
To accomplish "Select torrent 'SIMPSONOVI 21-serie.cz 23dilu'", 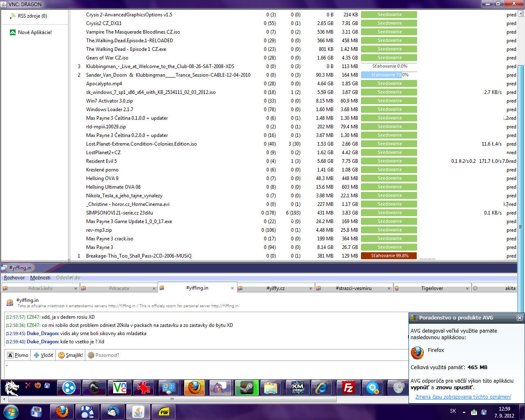I will (x=119, y=213).
